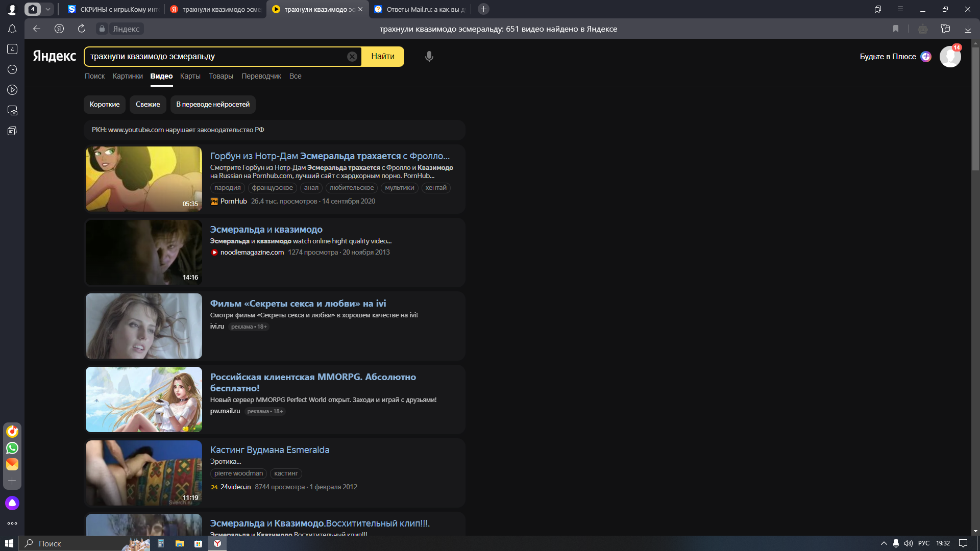Show hidden system tray icons

click(x=884, y=543)
